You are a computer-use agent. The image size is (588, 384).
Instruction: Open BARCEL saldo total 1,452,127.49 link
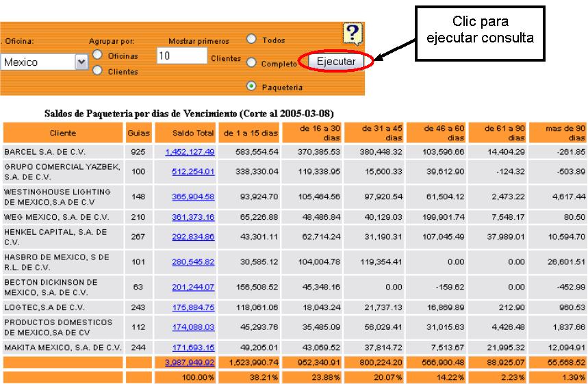(190, 152)
